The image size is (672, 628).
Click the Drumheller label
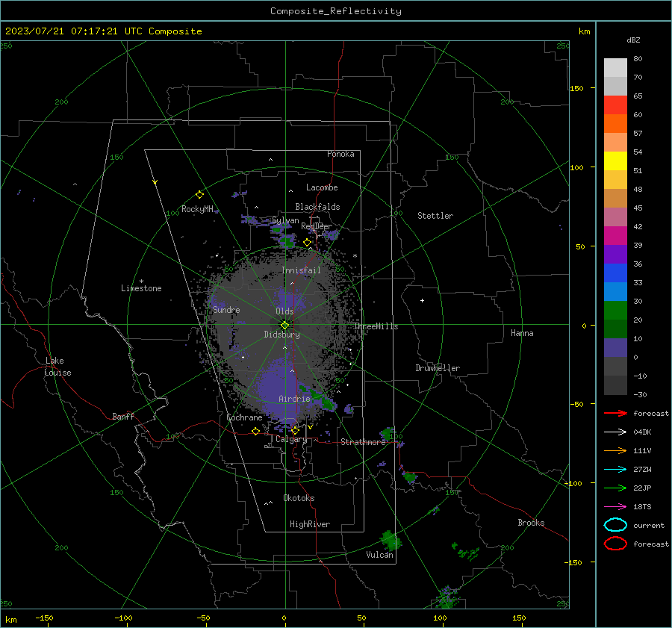click(438, 368)
